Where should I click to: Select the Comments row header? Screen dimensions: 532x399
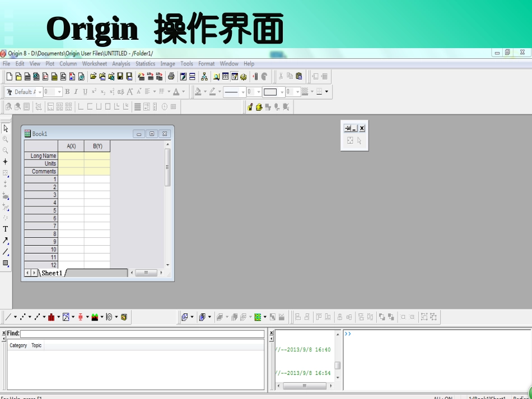click(41, 172)
